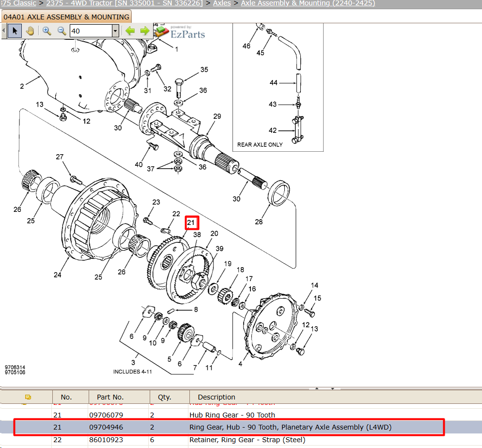Click callout 27 bolt label
Image resolution: width=482 pixels, height=448 pixels.
click(x=60, y=157)
